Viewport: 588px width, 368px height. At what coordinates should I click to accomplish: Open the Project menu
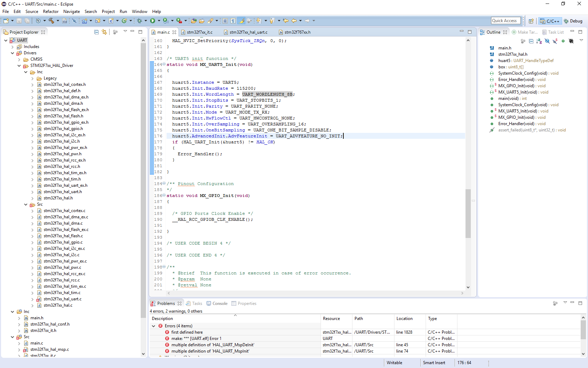[x=108, y=12]
